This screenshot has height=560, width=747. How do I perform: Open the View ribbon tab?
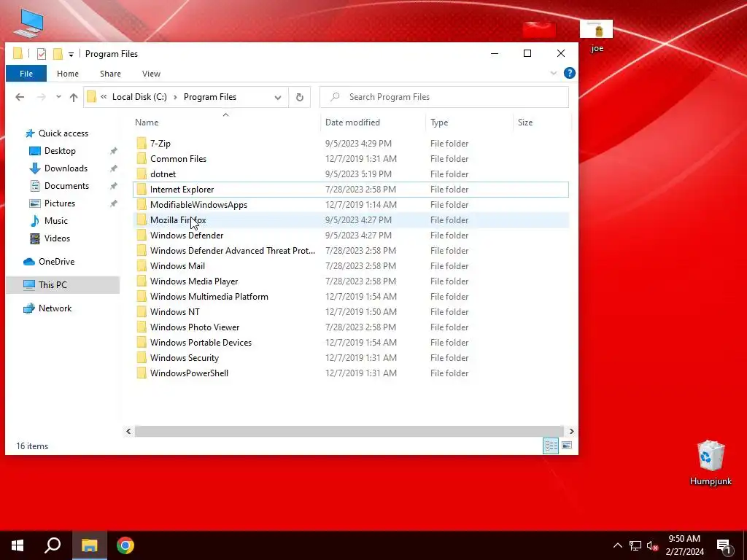(151, 74)
